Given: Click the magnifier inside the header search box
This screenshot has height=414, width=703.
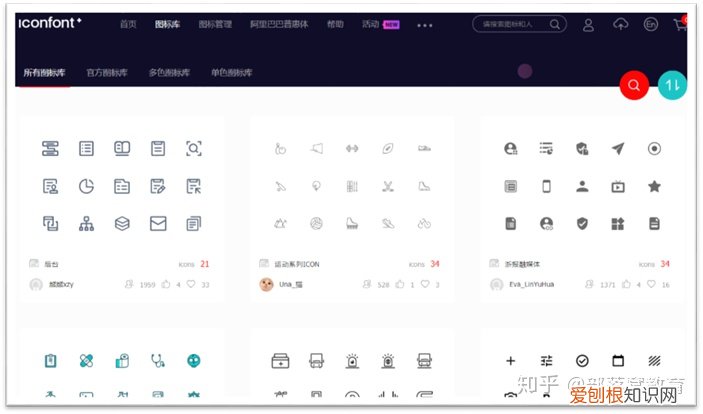Looking at the screenshot, I should [x=555, y=24].
